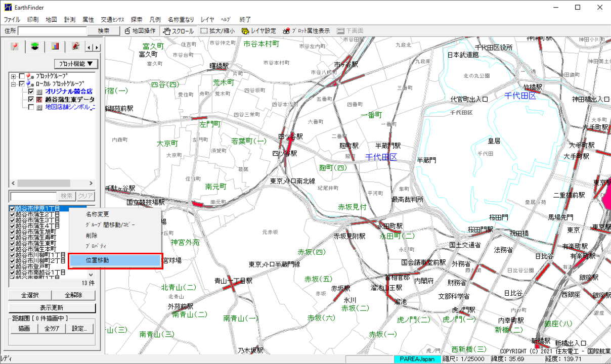Open the green layers tab
This screenshot has height=364, width=611.
[35, 47]
